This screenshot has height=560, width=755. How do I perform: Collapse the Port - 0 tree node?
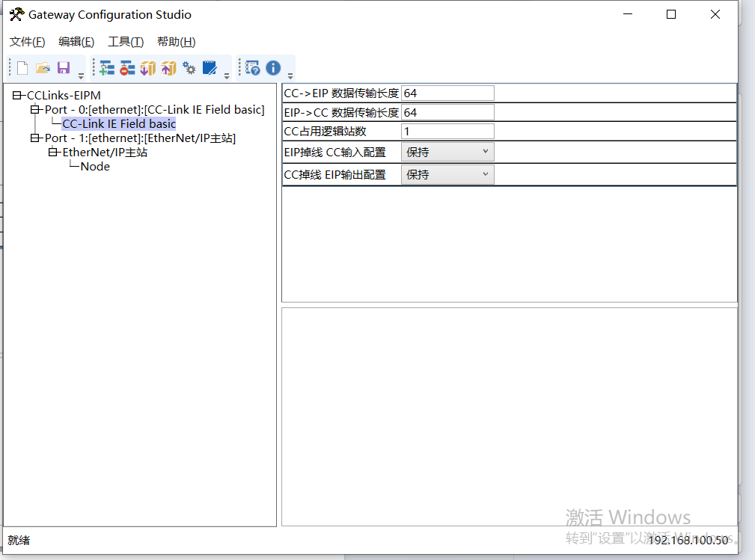point(34,110)
